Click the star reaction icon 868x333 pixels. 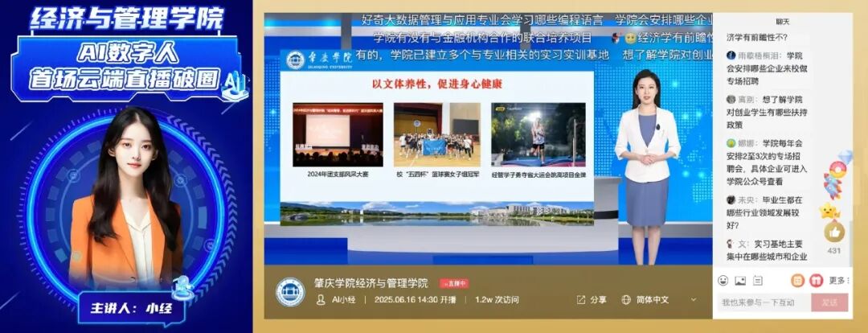(x=828, y=212)
